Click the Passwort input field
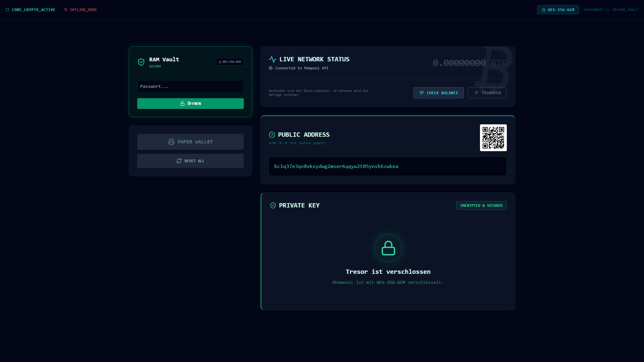644x362 pixels. point(190,86)
